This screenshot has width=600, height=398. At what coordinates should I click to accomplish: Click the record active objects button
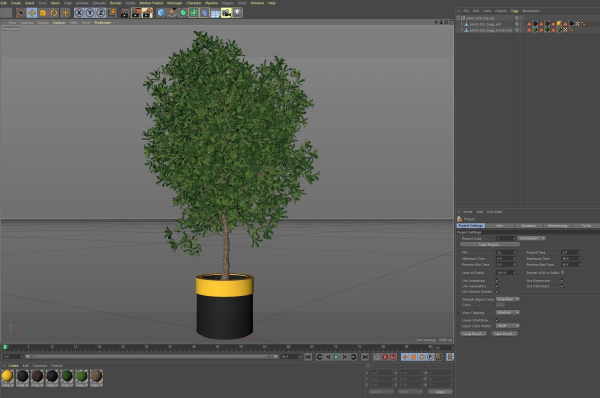point(385,357)
